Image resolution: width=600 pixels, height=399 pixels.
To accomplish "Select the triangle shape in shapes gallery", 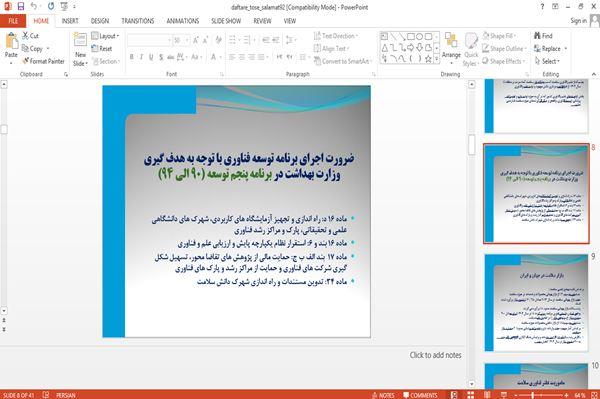I will 385,48.
